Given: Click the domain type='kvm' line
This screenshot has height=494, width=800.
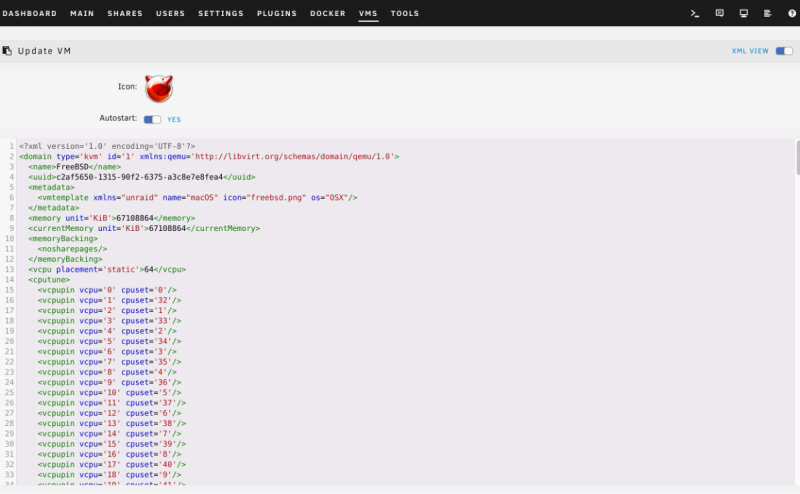Looking at the screenshot, I should (209, 156).
